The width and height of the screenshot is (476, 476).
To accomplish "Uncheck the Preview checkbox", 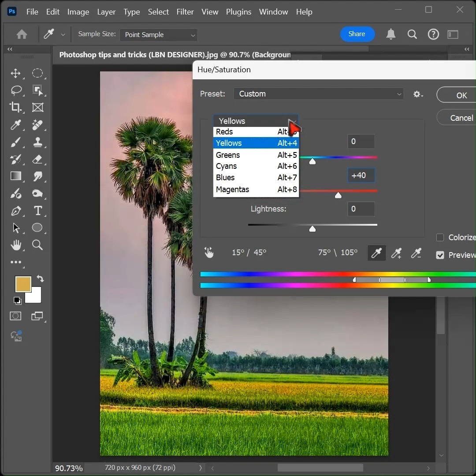I will tap(440, 255).
